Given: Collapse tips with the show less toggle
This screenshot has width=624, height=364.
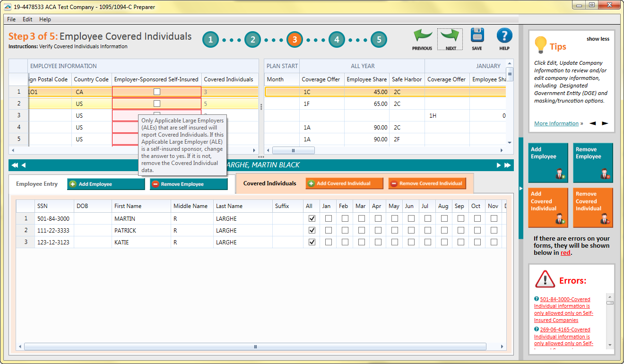Looking at the screenshot, I should [598, 39].
